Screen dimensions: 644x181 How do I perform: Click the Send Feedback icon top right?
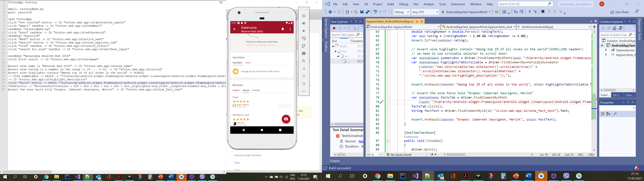(x=637, y=12)
